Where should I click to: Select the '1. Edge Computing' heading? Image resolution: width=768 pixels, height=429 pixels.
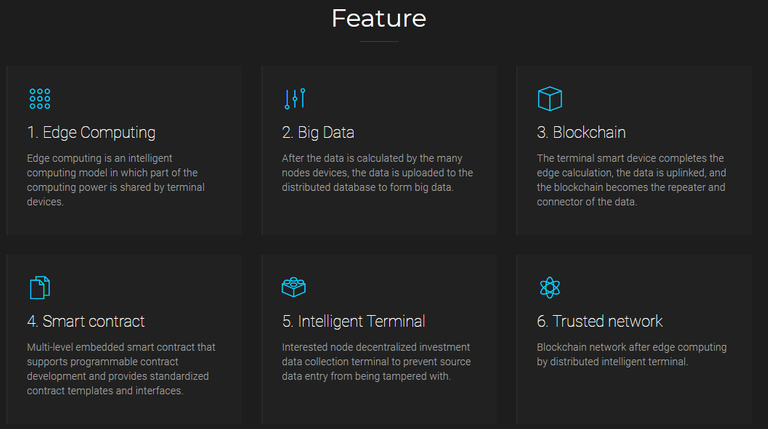coord(92,133)
